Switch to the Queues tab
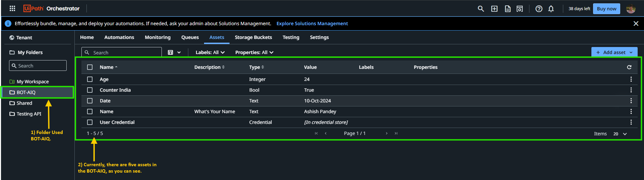 coord(190,37)
